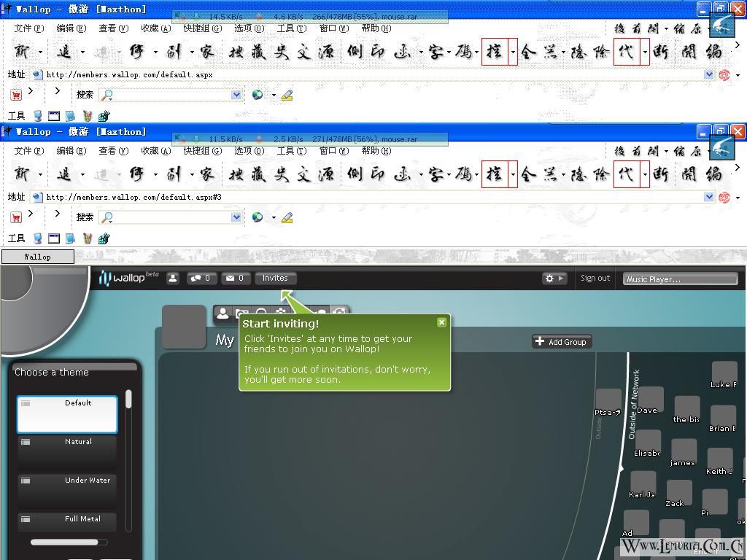The width and height of the screenshot is (747, 560).
Task: Expand the address history dropdown in upper Maxthon window
Action: click(709, 75)
